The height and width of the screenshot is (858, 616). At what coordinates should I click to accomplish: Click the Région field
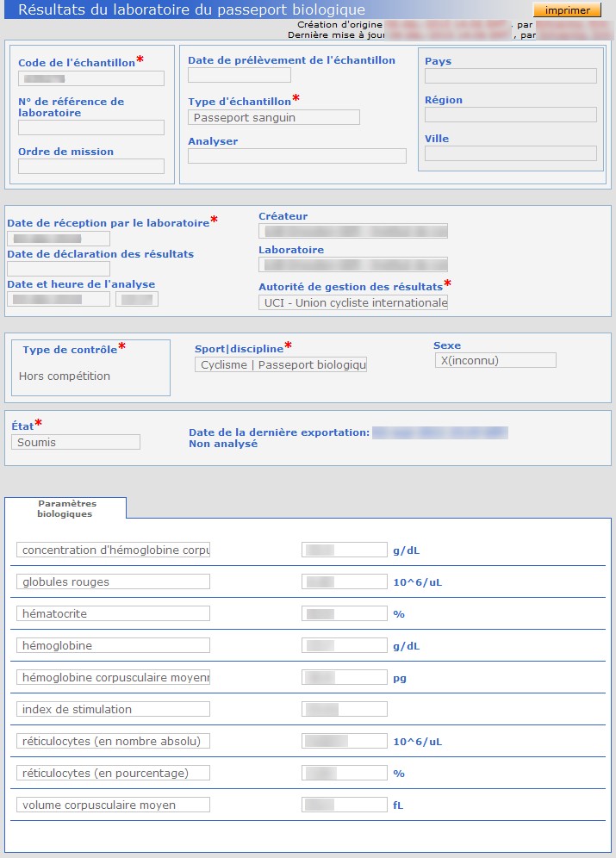(x=510, y=115)
